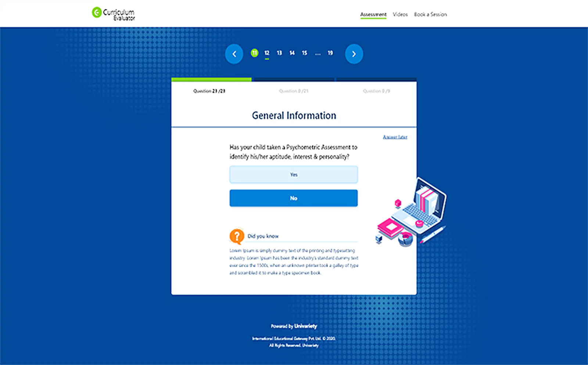Jump to question page 14
This screenshot has width=588, height=365.
[x=292, y=53]
